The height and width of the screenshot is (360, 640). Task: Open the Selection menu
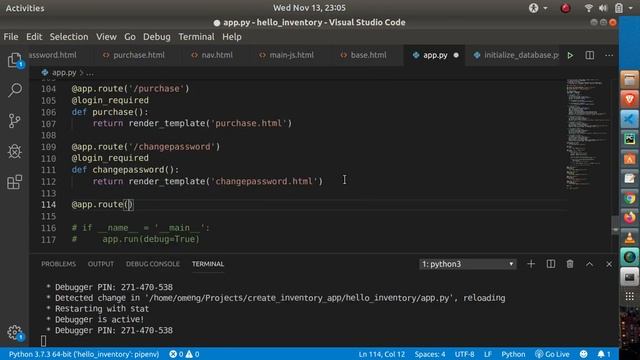(69, 37)
